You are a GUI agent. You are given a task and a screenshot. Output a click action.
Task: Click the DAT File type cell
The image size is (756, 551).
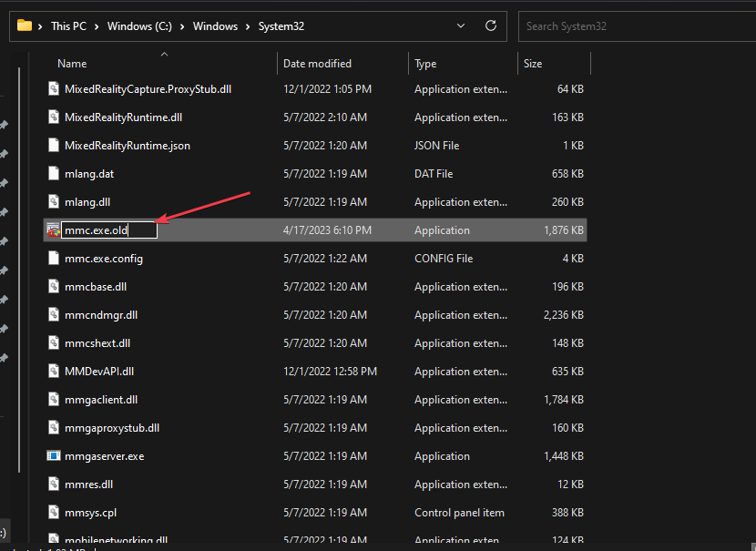(434, 174)
